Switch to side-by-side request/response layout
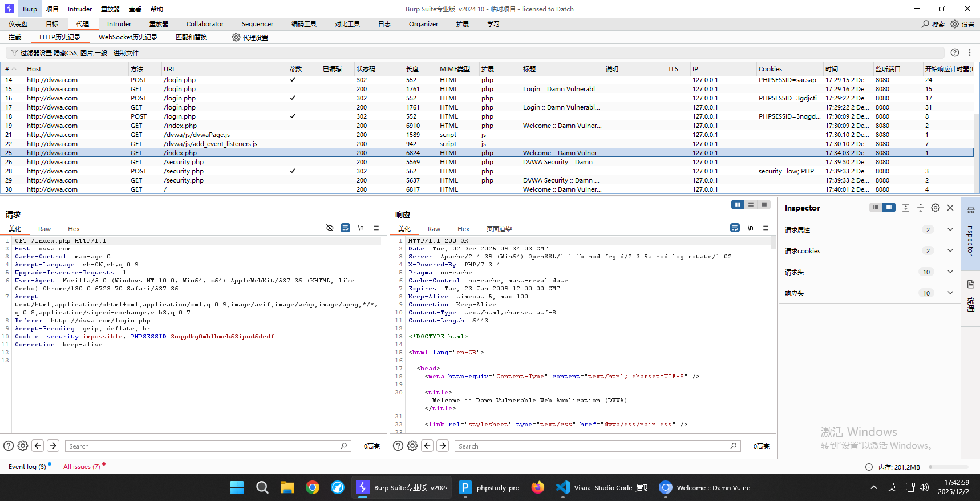This screenshot has height=501, width=980. [x=738, y=204]
